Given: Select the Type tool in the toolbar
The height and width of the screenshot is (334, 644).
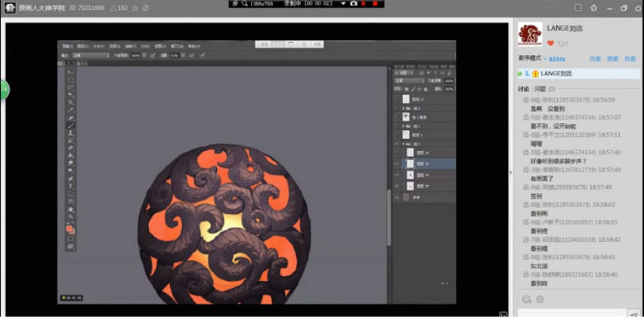Looking at the screenshot, I should pyautogui.click(x=70, y=185).
